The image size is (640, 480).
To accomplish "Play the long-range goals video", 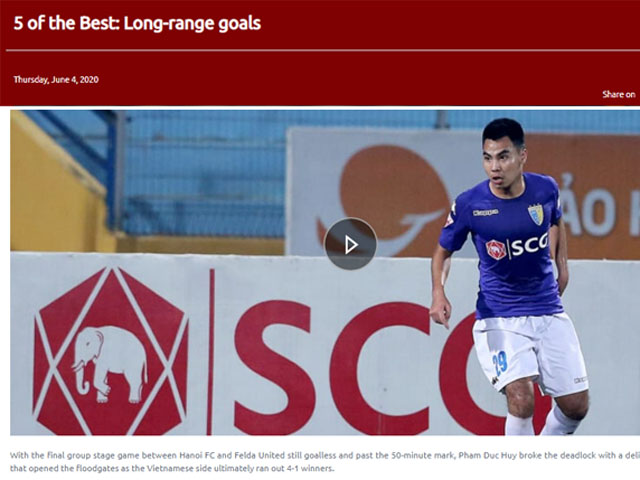I will click(x=350, y=244).
